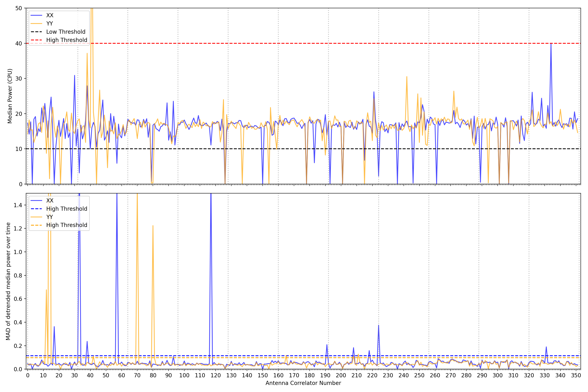Click the orange dashed High Threshold legend entry

(x=66, y=225)
